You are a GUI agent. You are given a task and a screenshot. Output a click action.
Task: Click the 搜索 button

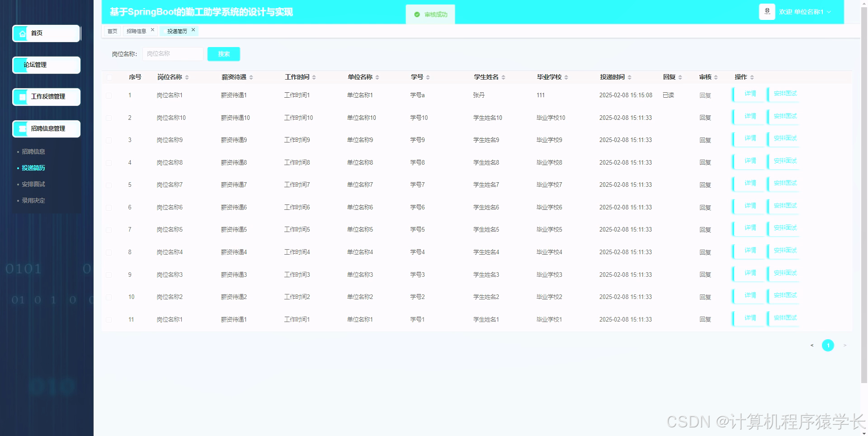224,54
